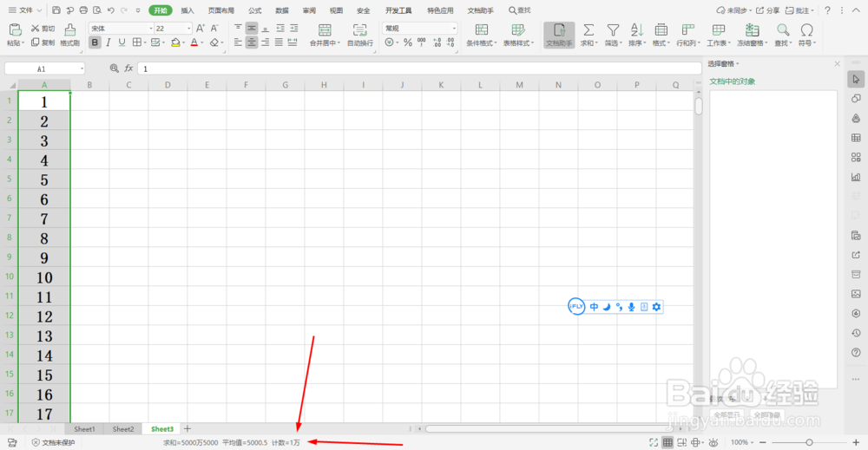Open the Page Layout (页面布局) tab
The width and height of the screenshot is (868, 450).
[220, 10]
